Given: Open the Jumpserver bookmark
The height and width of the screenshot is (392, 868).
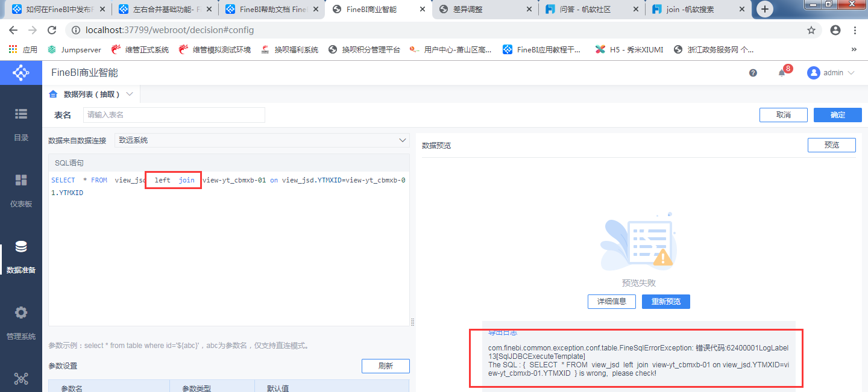Looking at the screenshot, I should click(x=75, y=50).
